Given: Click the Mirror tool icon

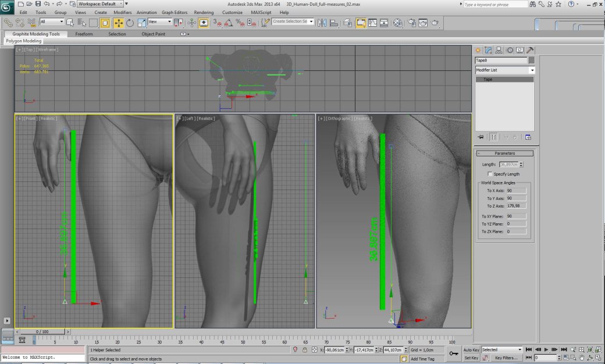Looking at the screenshot, I should tap(322, 23).
